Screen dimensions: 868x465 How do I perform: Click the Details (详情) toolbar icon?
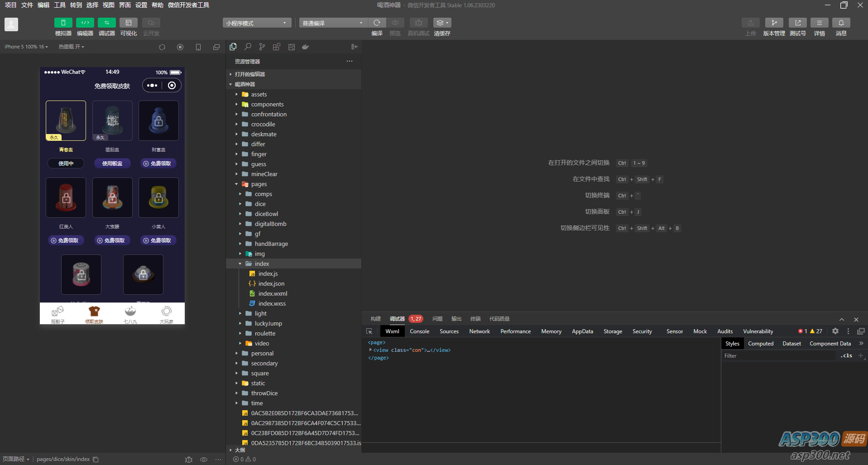(x=819, y=23)
